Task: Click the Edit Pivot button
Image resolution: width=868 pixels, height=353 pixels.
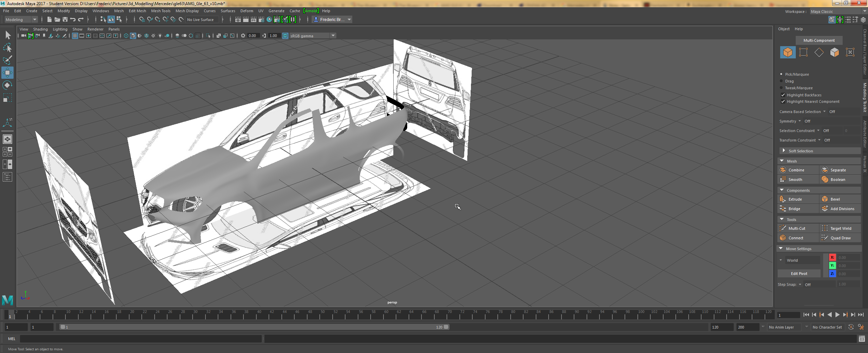Action: [x=799, y=274]
